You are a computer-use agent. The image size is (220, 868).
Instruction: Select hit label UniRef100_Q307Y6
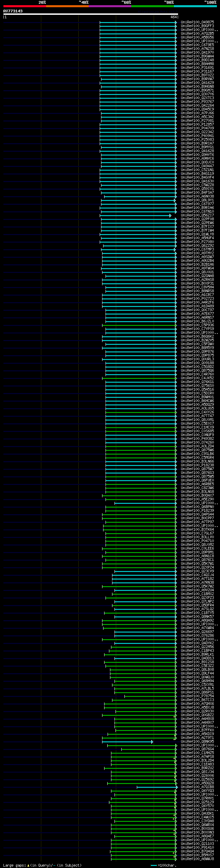(197, 94)
